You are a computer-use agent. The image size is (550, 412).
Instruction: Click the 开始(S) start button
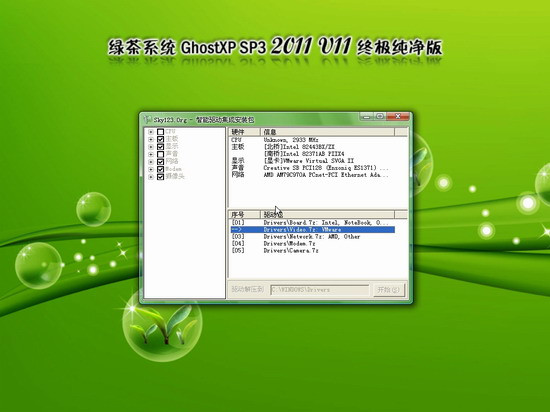389,290
